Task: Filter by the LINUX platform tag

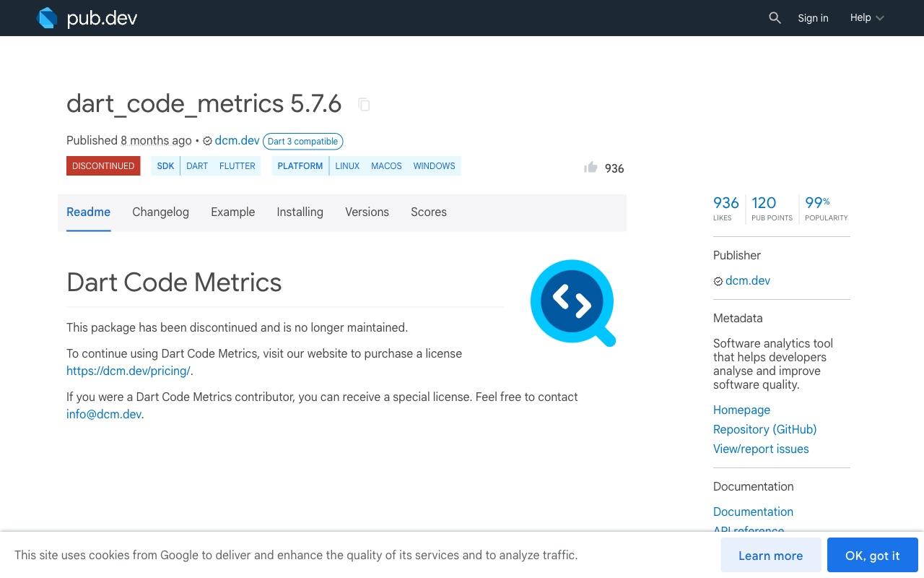Action: coord(347,165)
